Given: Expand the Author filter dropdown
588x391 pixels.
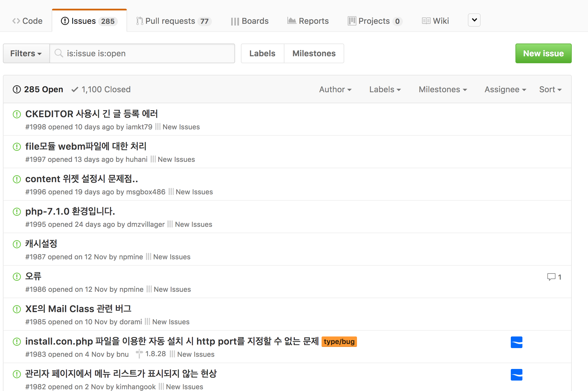Looking at the screenshot, I should pyautogui.click(x=335, y=89).
